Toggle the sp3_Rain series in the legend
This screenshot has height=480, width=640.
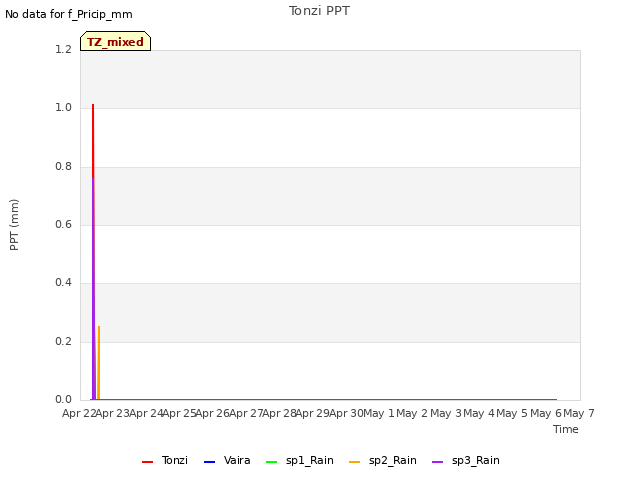click(x=466, y=460)
